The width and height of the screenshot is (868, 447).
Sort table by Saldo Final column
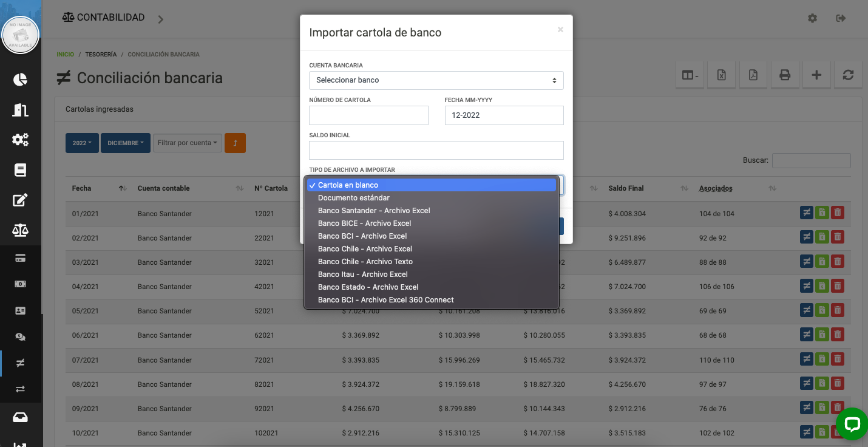[x=647, y=188]
